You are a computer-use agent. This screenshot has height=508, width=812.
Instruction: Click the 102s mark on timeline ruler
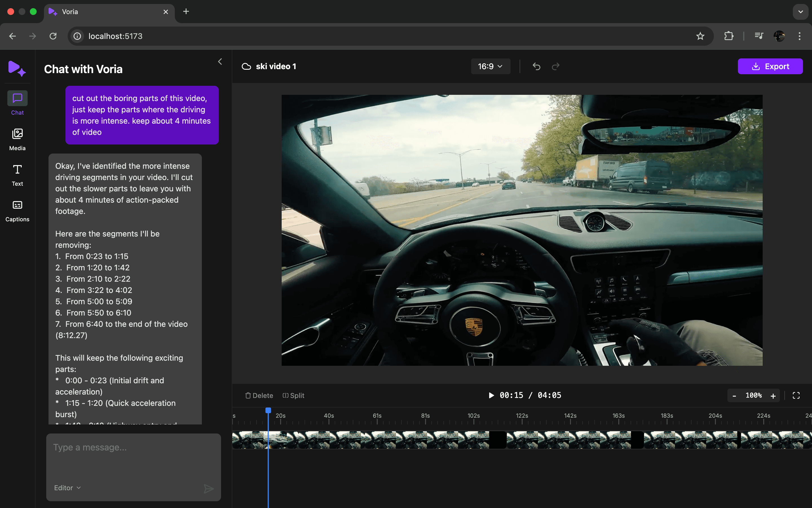pos(473,416)
